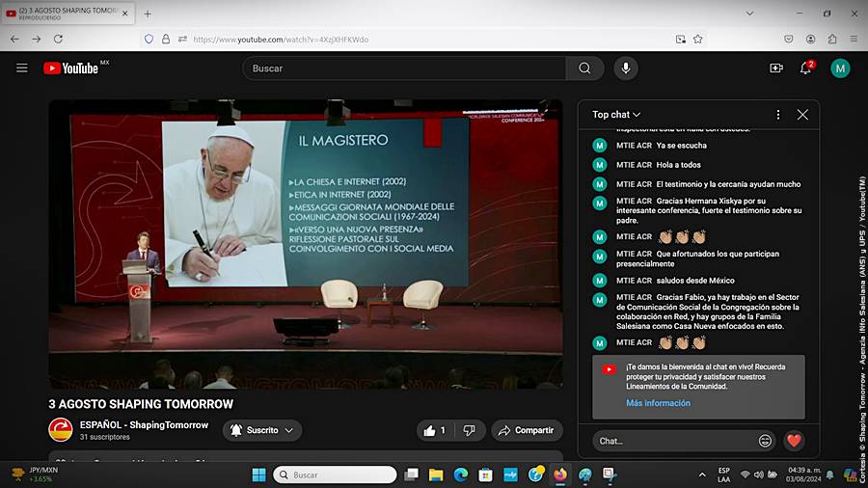Open File Explorer from the taskbar
Screen dimensions: 868x488
point(436,474)
